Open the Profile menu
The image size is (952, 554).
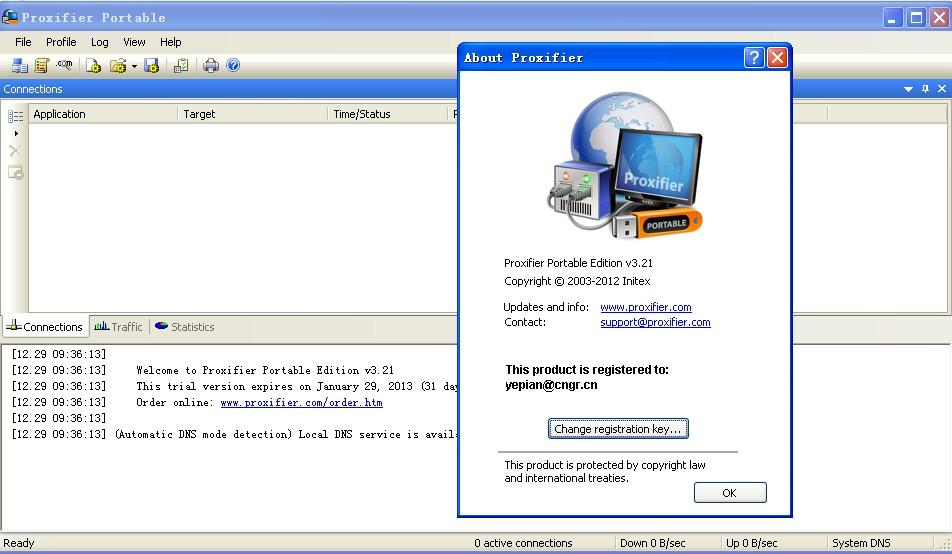pos(61,42)
